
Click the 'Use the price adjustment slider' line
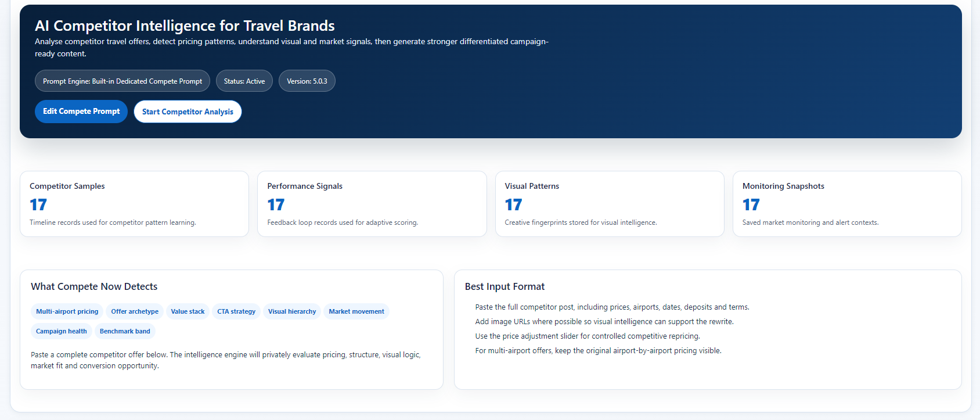point(588,336)
